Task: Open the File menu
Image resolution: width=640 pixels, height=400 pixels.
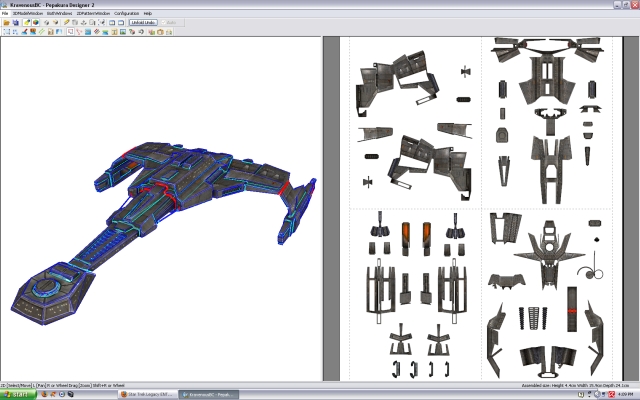Action: coord(5,13)
